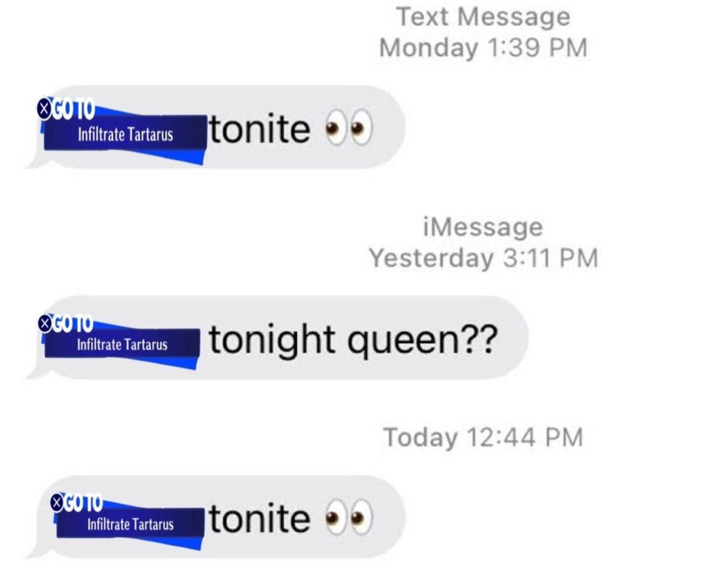Click the 'Monday 1:39 PM' timestamp

click(483, 47)
